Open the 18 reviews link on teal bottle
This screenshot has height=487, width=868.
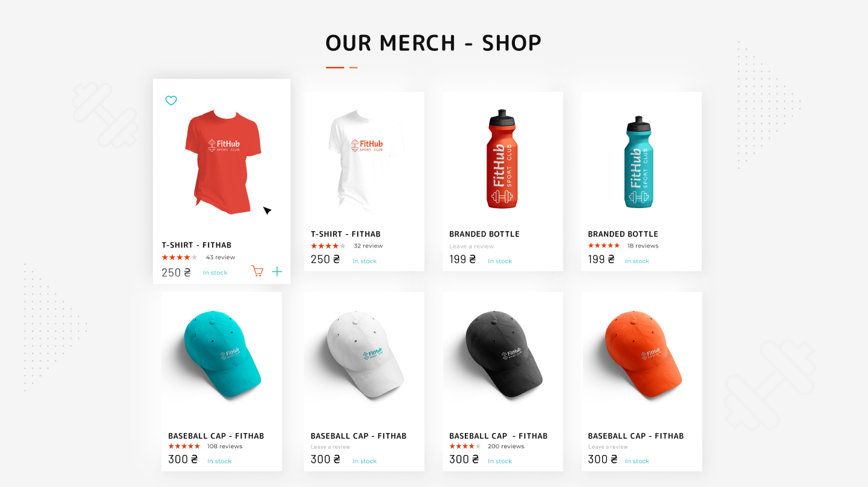(x=643, y=246)
